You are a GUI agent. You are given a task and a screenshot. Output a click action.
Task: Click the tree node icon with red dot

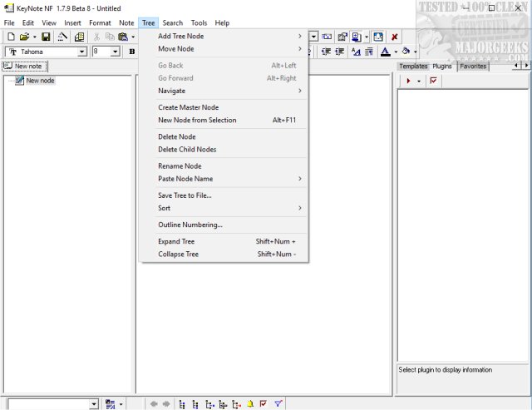click(x=236, y=404)
